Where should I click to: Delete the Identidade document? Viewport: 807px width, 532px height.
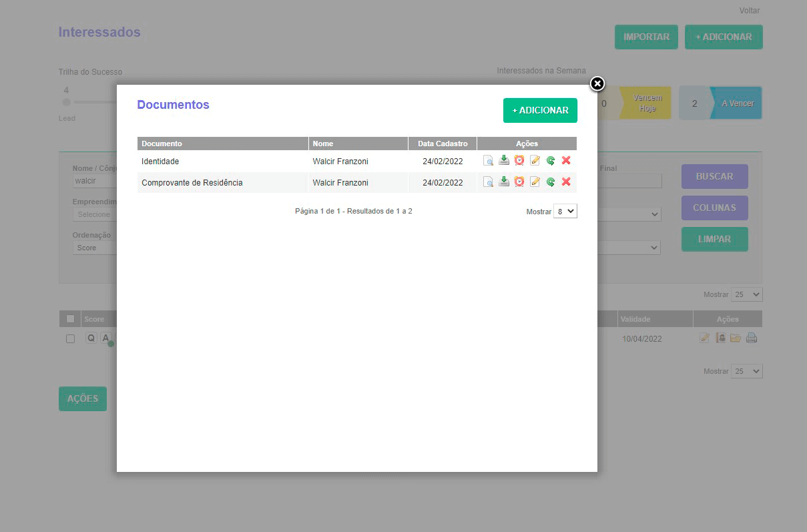point(566,160)
